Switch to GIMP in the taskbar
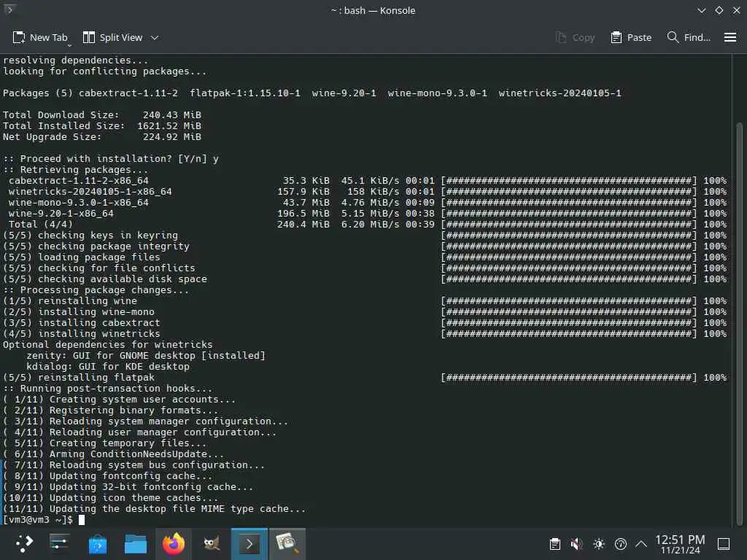Image resolution: width=747 pixels, height=560 pixels. pyautogui.click(x=212, y=543)
